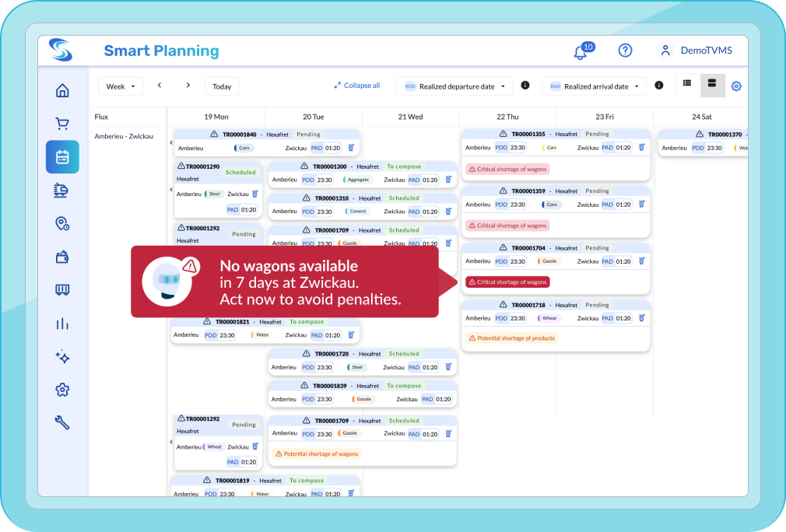Image resolution: width=786 pixels, height=532 pixels.
Task: Open the planning display settings gear
Action: coord(736,86)
